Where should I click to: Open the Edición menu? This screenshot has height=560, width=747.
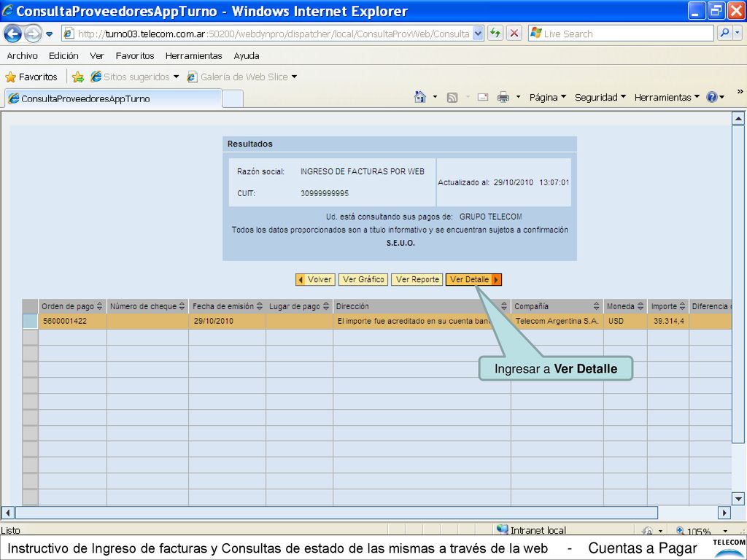(63, 55)
